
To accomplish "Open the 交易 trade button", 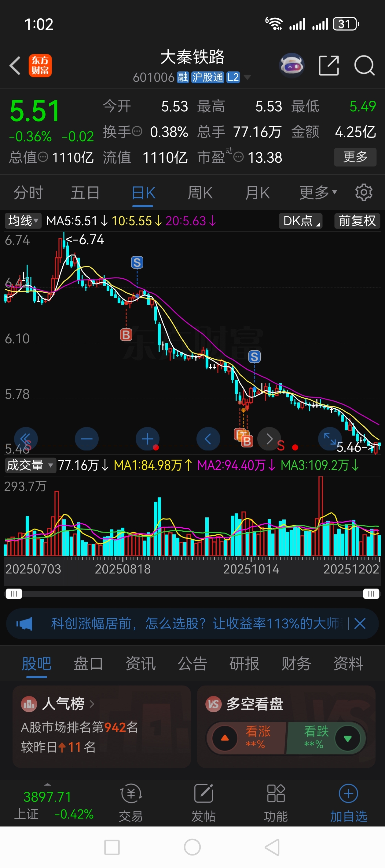I will coord(131,803).
